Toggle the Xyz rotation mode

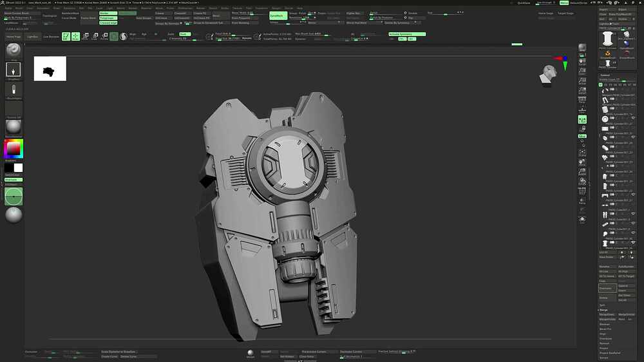click(582, 136)
